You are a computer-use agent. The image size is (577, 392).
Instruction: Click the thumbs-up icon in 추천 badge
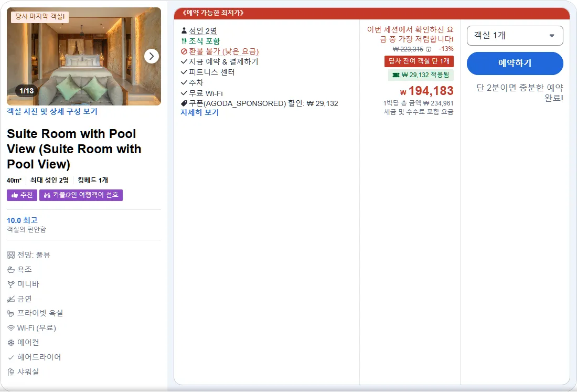point(15,195)
